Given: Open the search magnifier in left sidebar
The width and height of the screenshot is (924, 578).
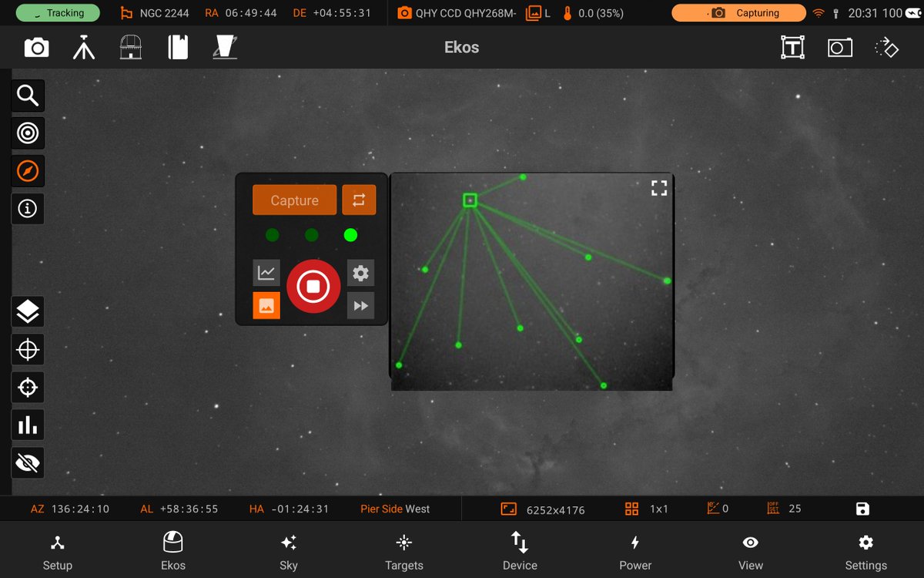Looking at the screenshot, I should click(28, 96).
